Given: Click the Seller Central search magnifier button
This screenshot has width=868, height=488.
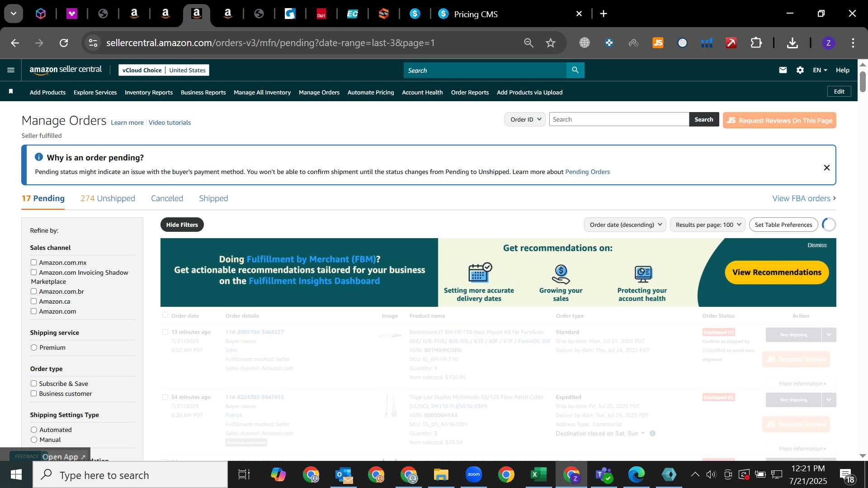Looking at the screenshot, I should [x=575, y=70].
